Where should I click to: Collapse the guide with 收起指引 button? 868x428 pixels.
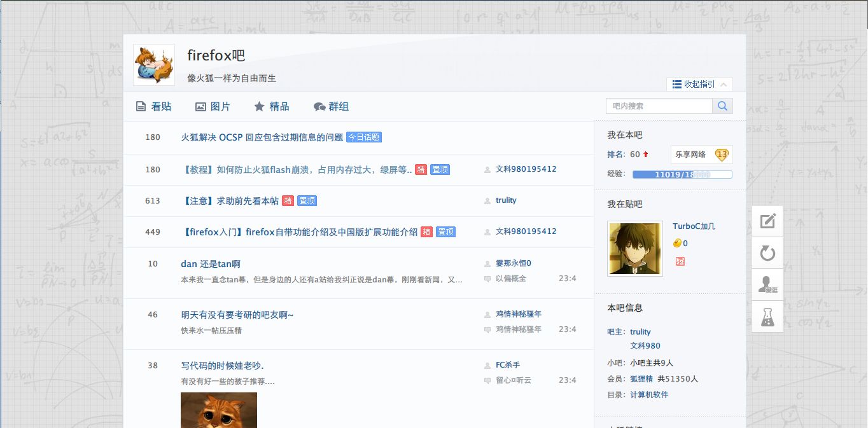[x=699, y=84]
